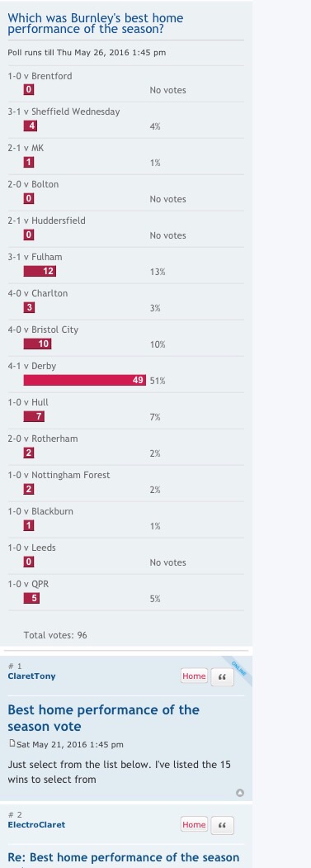Viewport: 311px width, 868px height.
Task: Click the 1-0 v QPR vote count
Action: tap(31, 599)
